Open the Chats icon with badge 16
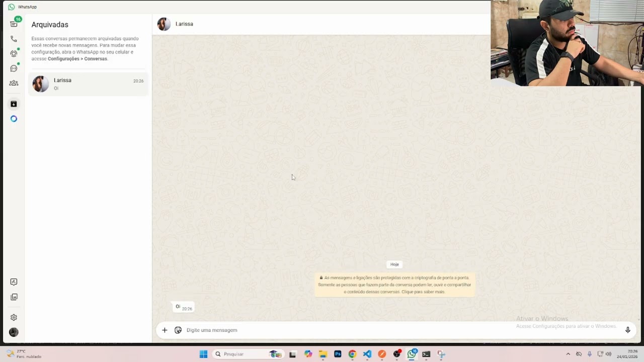 pos(14,24)
